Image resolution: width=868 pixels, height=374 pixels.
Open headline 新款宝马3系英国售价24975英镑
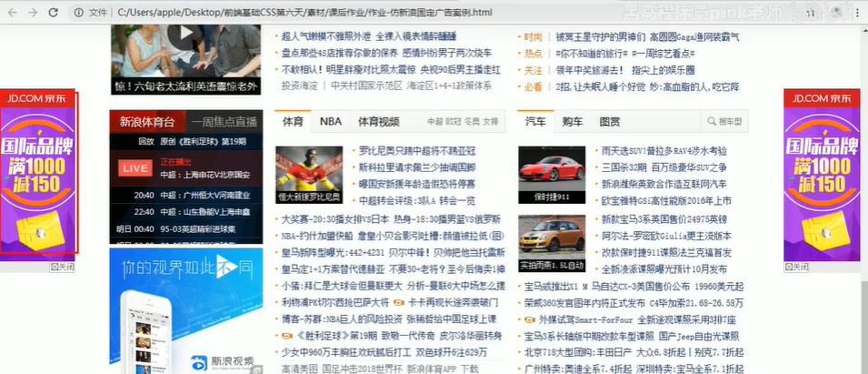tap(663, 219)
